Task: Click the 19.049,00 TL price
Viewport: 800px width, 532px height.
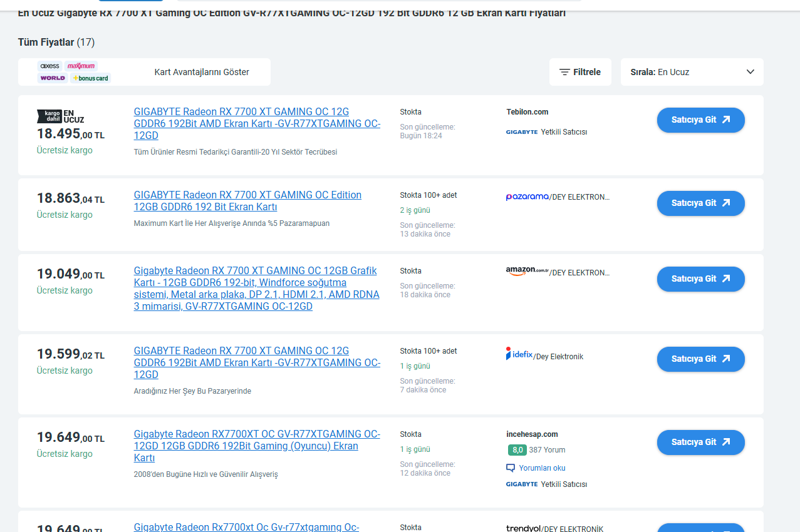Action: [71, 274]
